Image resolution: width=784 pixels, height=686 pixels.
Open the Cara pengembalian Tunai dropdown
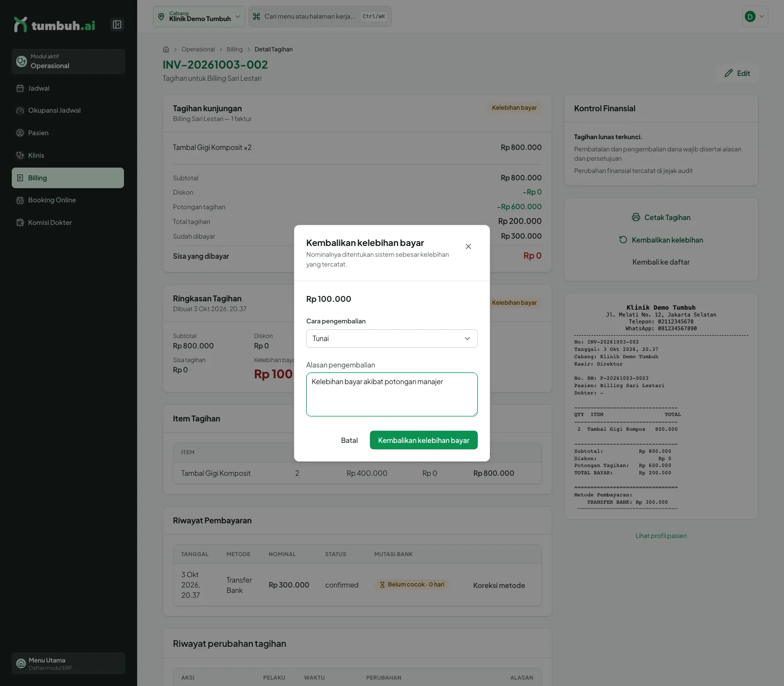pos(392,339)
